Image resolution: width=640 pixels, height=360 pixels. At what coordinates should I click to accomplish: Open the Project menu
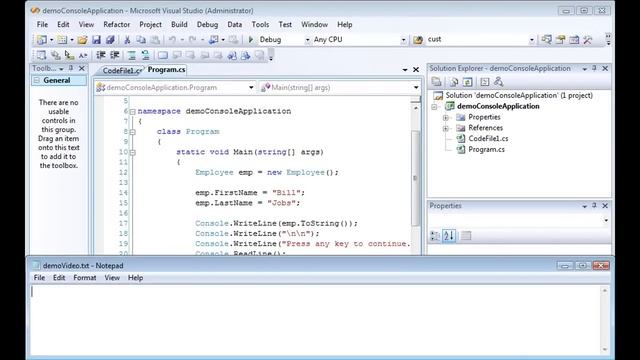pyautogui.click(x=150, y=24)
